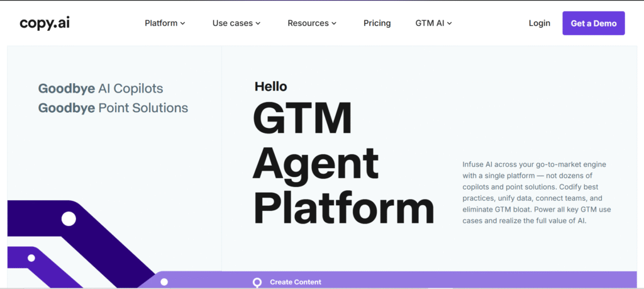Click the GTM Agent Platform heading
This screenshot has height=289, width=644.
click(x=343, y=162)
